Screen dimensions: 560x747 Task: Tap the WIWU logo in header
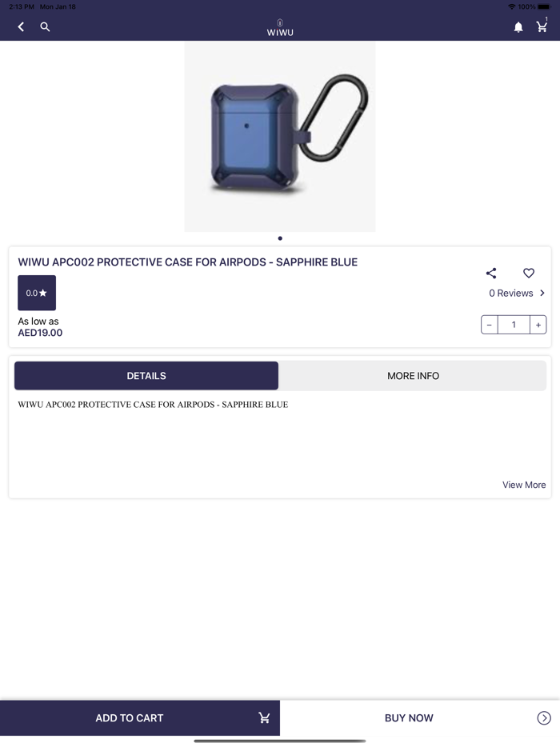pos(280,28)
